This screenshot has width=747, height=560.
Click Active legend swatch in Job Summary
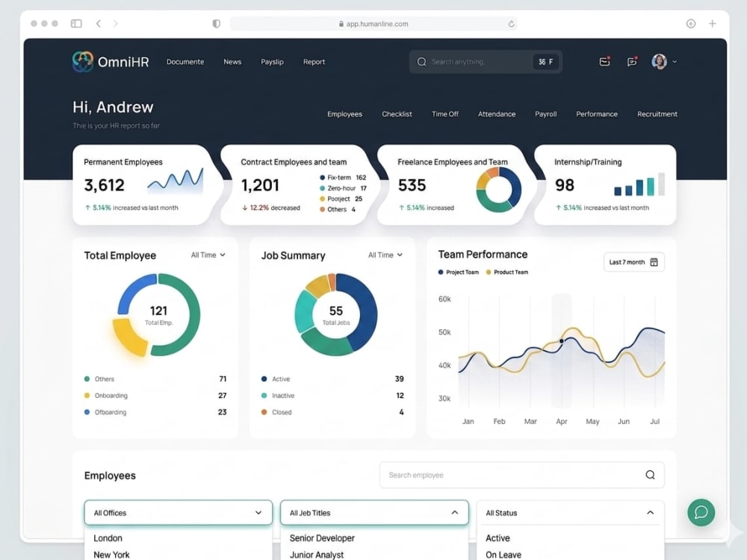[x=264, y=379]
